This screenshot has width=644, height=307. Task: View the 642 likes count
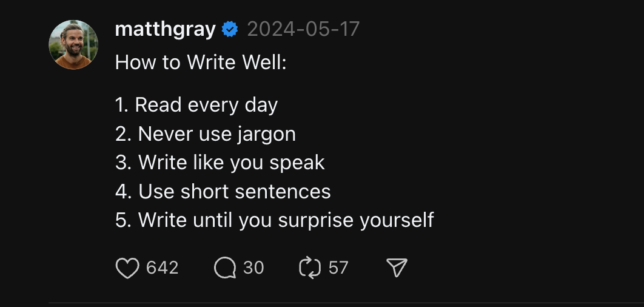[163, 268]
